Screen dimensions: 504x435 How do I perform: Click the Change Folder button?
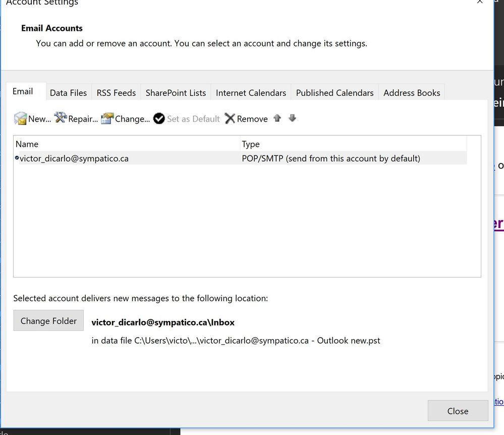(48, 320)
